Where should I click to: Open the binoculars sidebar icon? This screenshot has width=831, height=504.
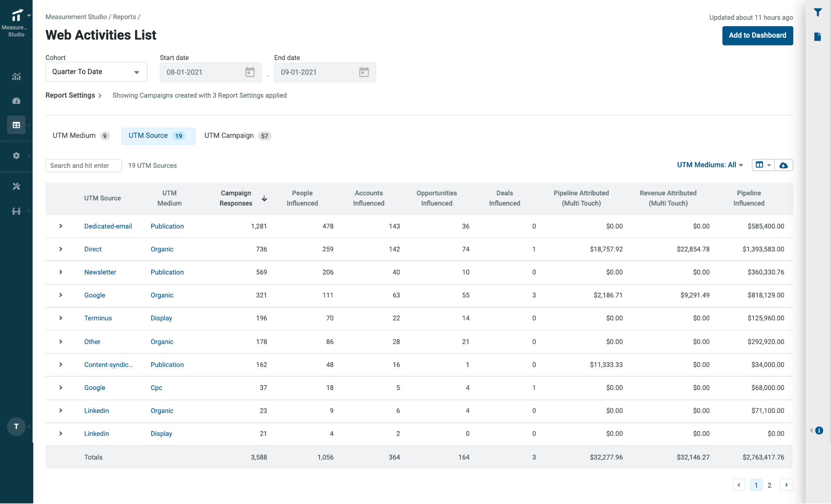coord(16,211)
